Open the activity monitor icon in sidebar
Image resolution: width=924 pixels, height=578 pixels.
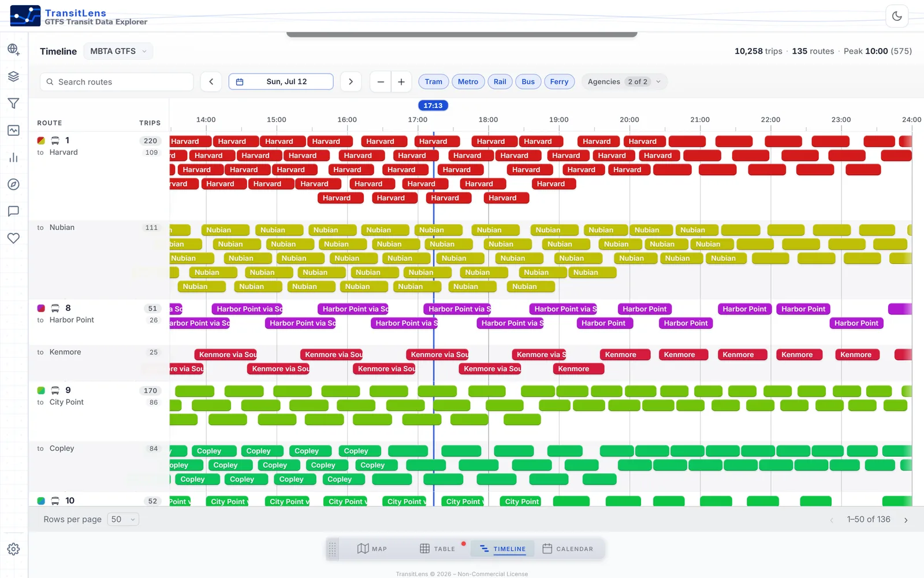click(13, 131)
